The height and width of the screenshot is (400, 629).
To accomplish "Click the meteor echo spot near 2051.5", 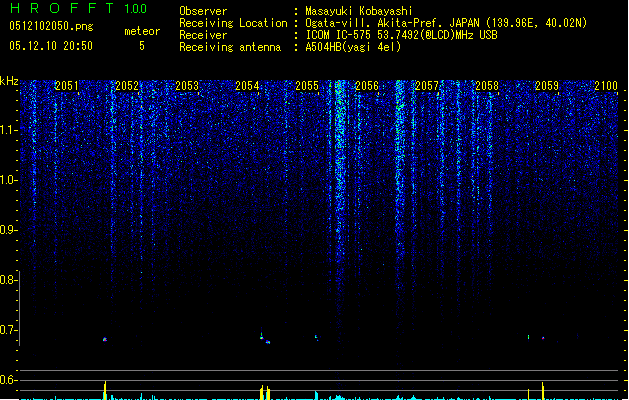I will (105, 339).
